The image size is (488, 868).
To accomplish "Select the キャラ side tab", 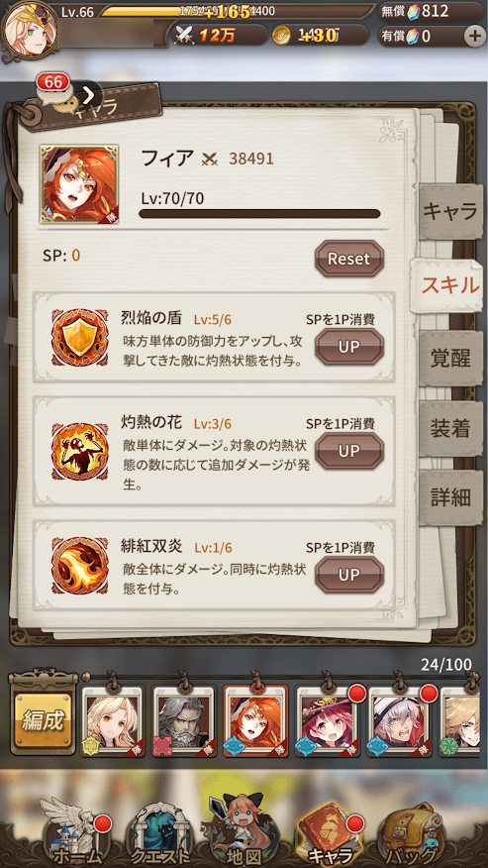I will 449,211.
